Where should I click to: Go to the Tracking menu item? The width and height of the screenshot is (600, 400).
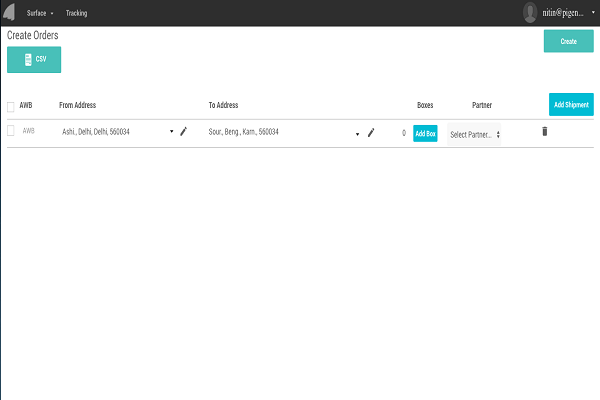[76, 13]
